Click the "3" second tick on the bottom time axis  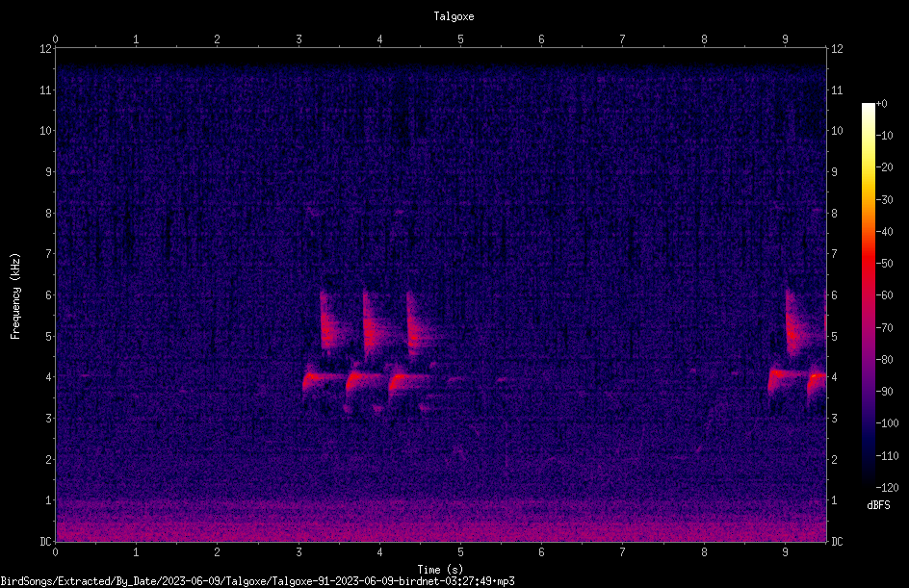click(x=299, y=552)
